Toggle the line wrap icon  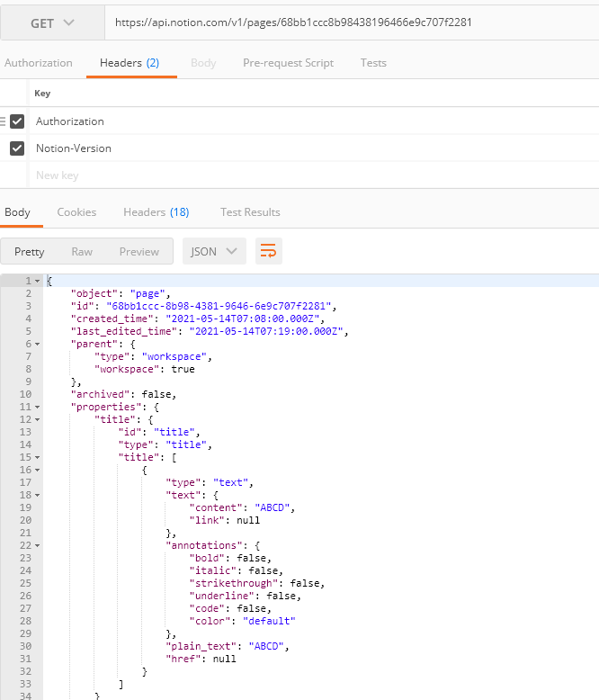coord(269,251)
